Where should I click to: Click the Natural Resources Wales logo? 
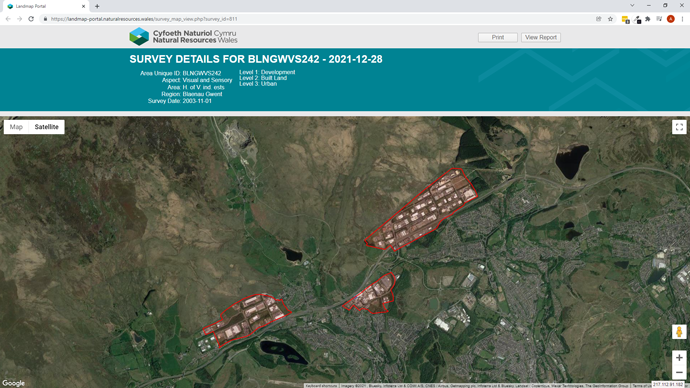pos(183,37)
